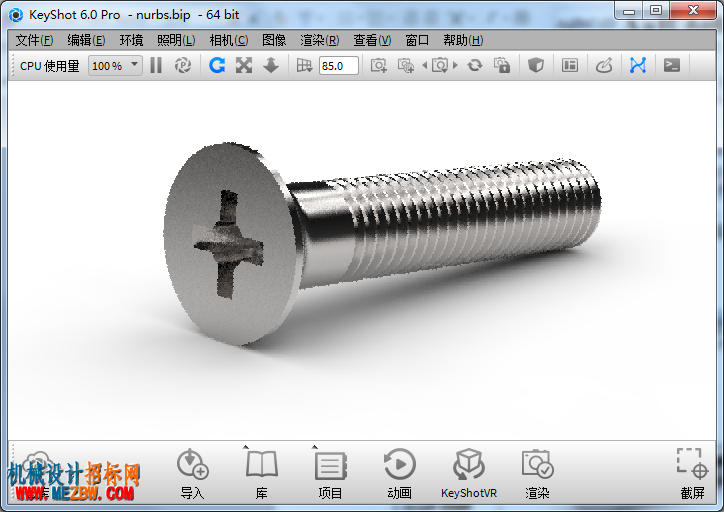Switch to next camera arrow
724x512 pixels.
click(455, 66)
